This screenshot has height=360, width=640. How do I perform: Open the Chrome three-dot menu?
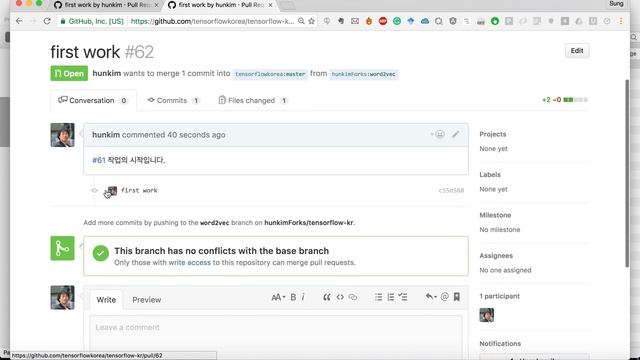pos(621,21)
